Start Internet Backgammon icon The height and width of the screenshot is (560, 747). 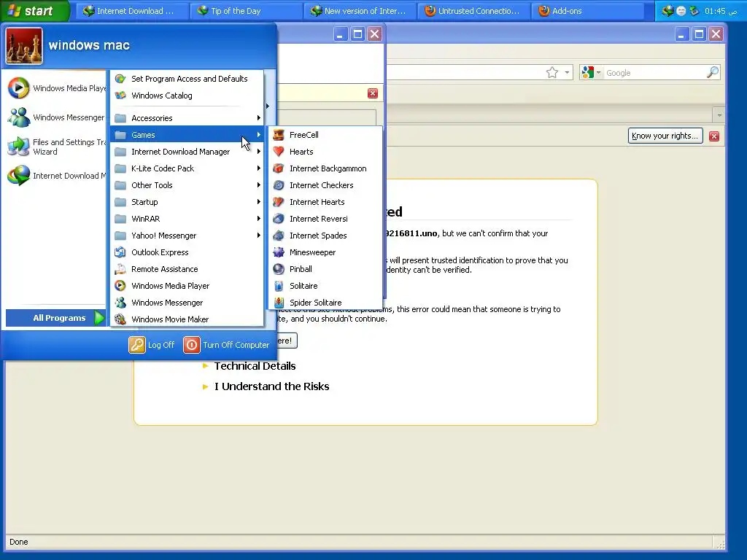pyautogui.click(x=279, y=168)
